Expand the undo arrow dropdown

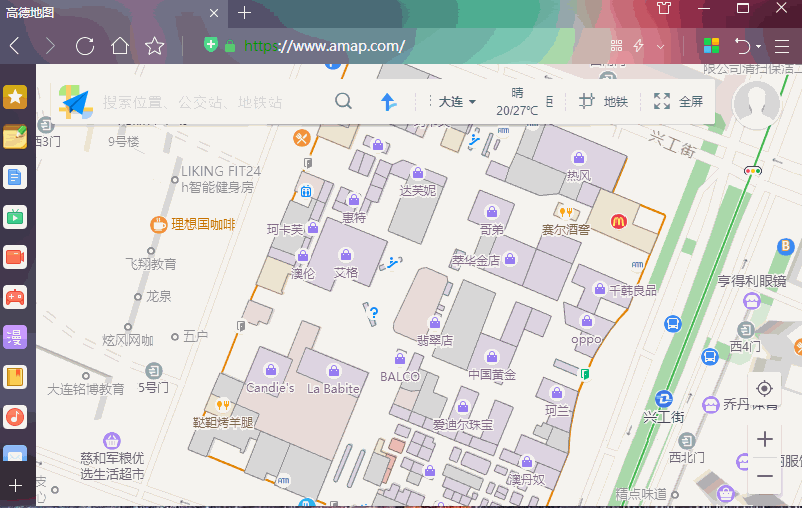tap(759, 47)
